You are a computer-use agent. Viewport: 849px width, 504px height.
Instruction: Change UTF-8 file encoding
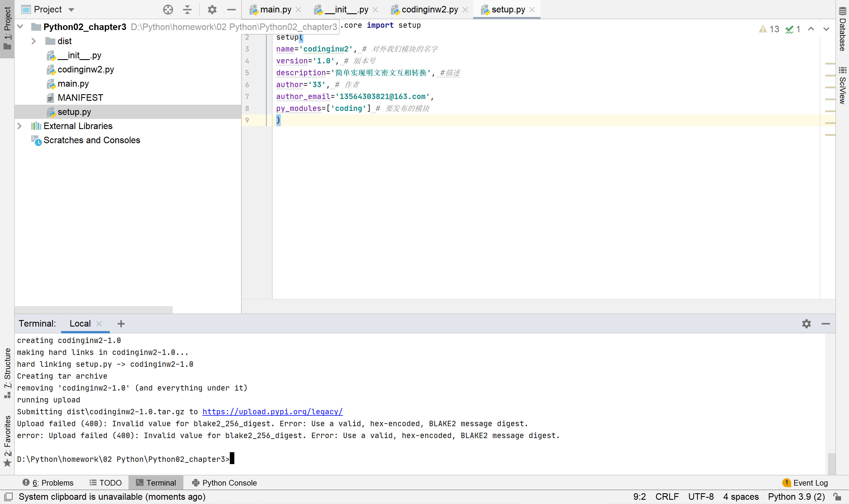click(x=701, y=497)
